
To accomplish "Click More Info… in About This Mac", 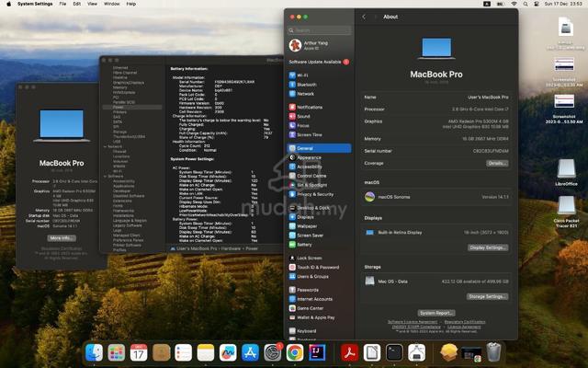I will pos(62,238).
